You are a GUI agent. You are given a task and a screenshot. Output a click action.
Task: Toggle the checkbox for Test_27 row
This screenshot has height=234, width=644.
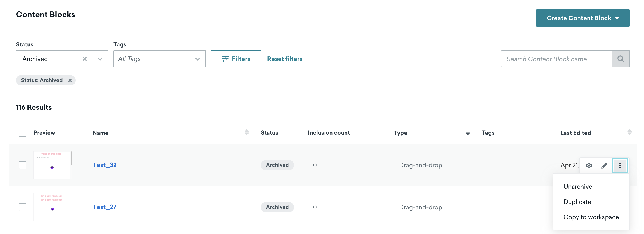click(x=23, y=207)
